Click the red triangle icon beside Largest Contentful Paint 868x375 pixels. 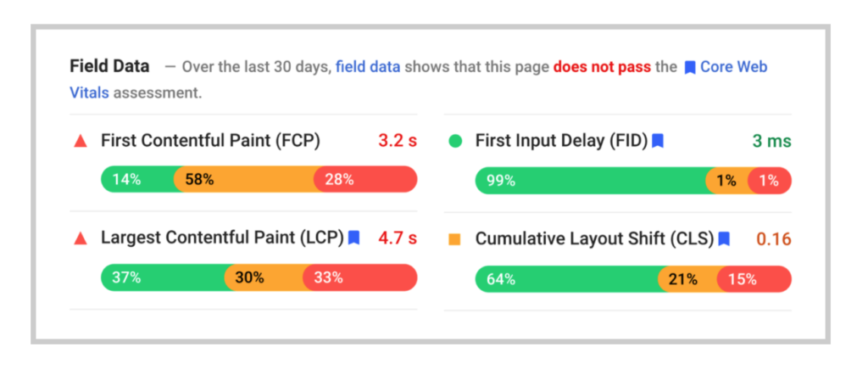(x=81, y=238)
